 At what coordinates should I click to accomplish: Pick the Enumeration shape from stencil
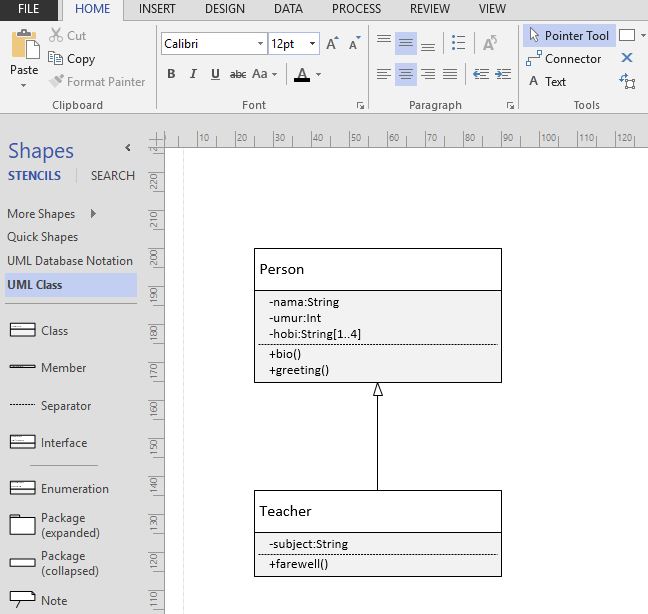coord(59,488)
